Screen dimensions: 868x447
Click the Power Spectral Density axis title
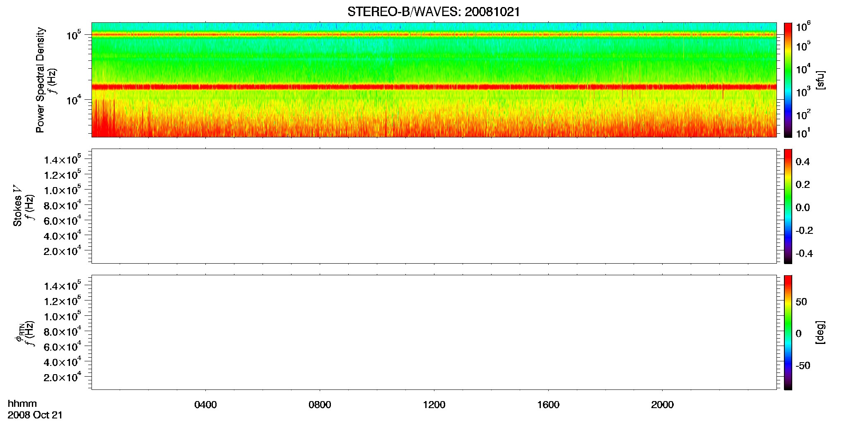[41, 80]
